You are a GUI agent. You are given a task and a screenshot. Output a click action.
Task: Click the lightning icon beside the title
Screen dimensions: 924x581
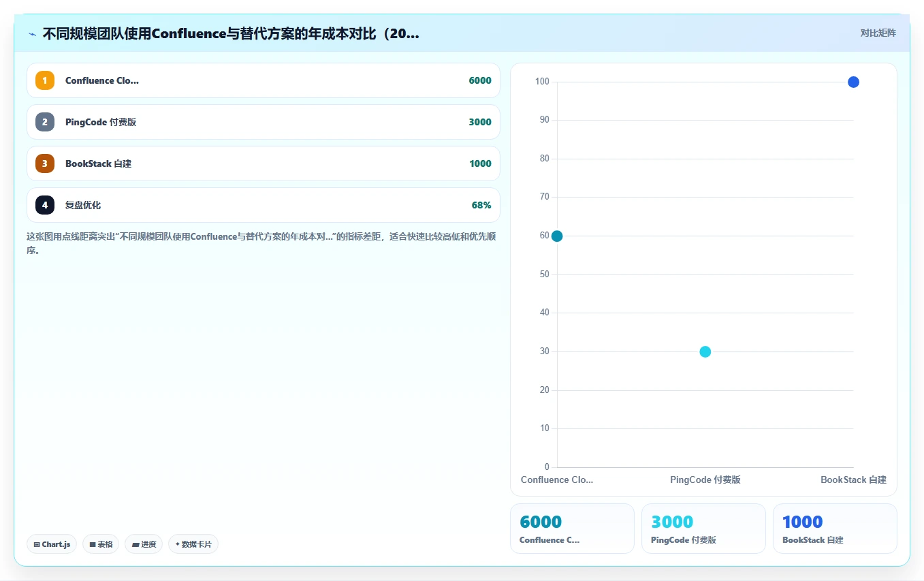coord(32,34)
